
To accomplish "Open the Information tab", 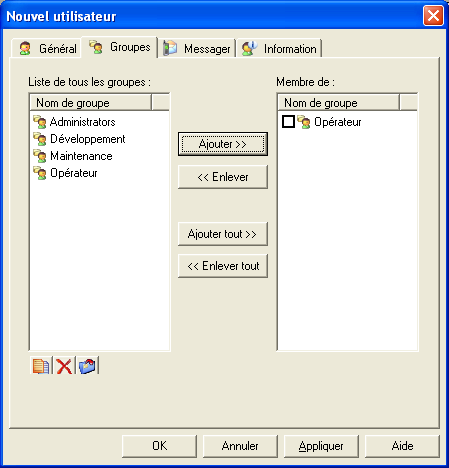I will 279,49.
